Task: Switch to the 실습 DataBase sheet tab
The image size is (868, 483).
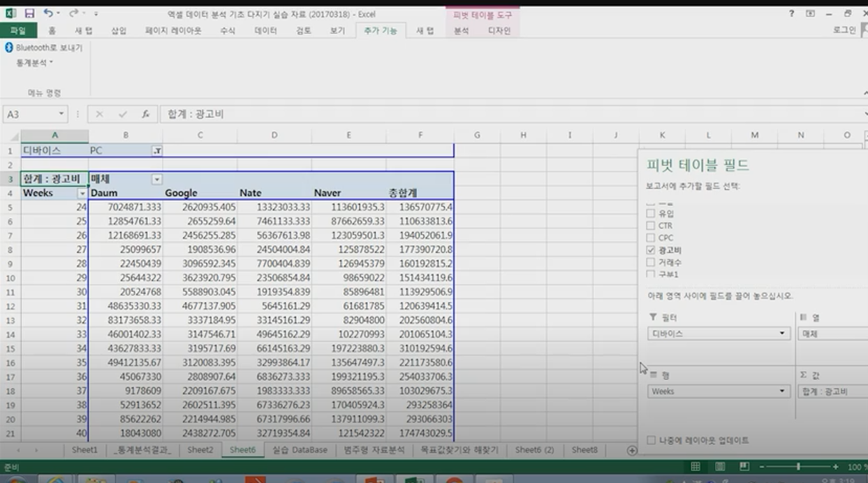Action: coord(300,450)
